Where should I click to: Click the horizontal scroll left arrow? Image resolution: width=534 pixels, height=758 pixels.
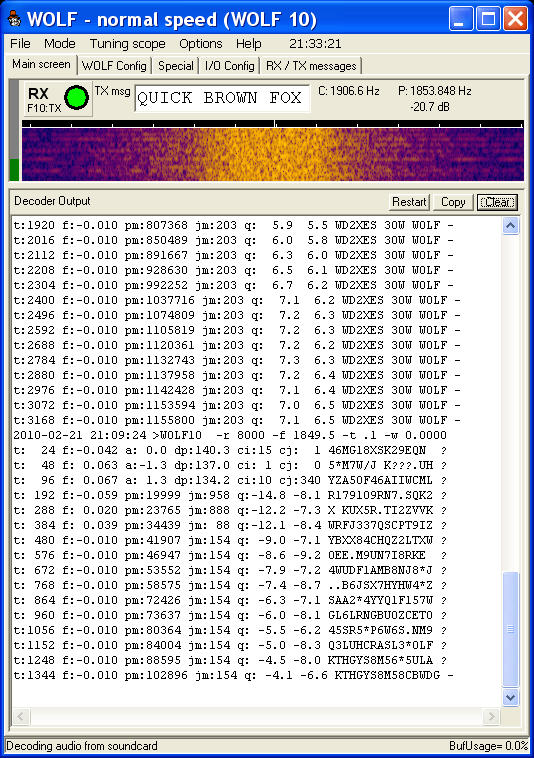(x=21, y=716)
